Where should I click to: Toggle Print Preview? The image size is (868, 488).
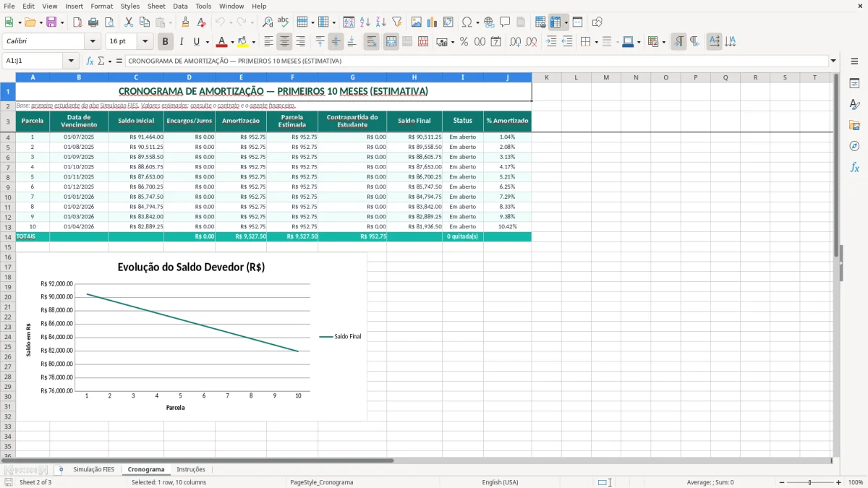click(109, 22)
